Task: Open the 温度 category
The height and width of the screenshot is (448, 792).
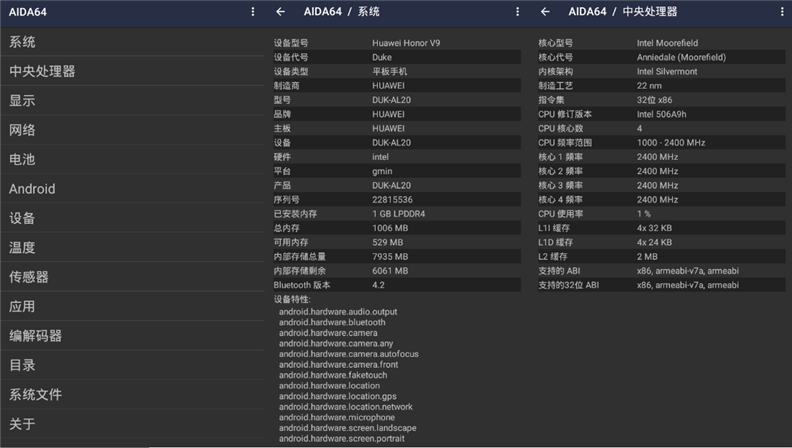Action: click(132, 247)
